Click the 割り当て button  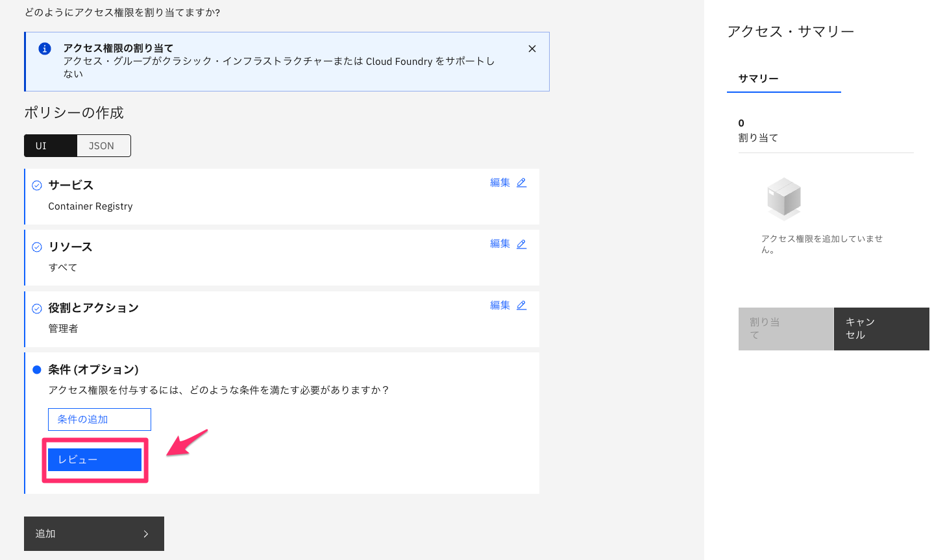786,329
